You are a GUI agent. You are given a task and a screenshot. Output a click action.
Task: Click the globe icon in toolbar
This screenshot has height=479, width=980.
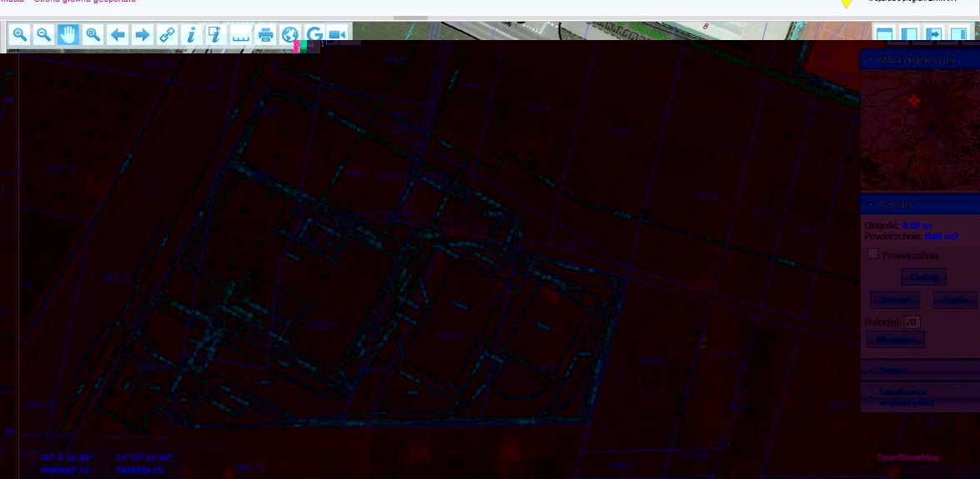[290, 34]
